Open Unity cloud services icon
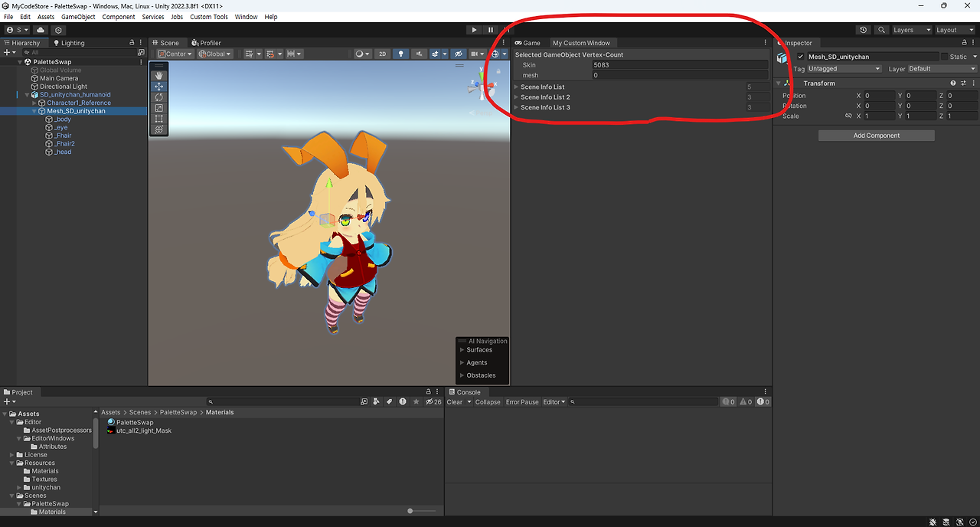Viewport: 980px width, 527px height. [41, 30]
